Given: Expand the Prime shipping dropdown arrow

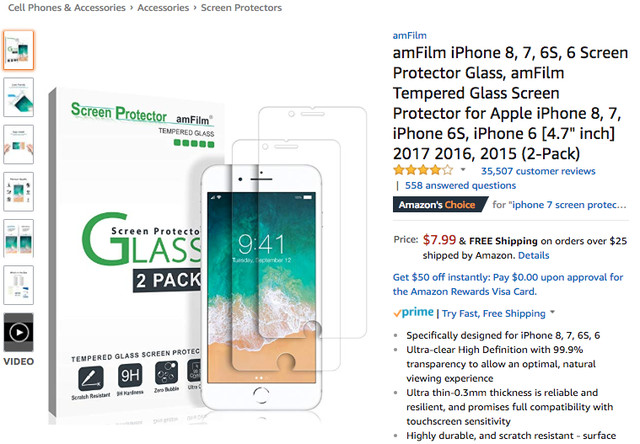Looking at the screenshot, I should pyautogui.click(x=552, y=312).
